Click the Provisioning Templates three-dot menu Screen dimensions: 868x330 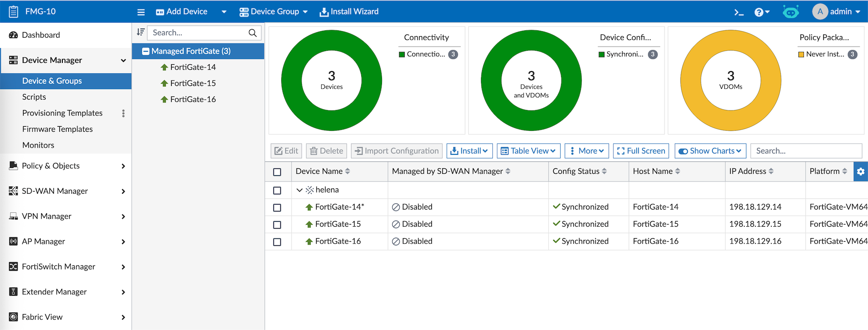pyautogui.click(x=123, y=113)
